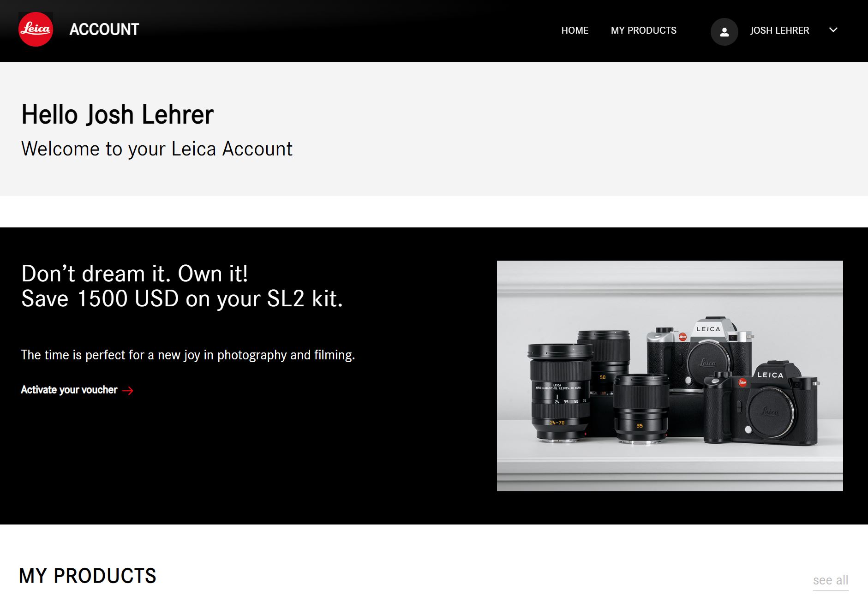Viewport: 868px width, 602px height.
Task: Open the see all products link
Action: point(830,580)
